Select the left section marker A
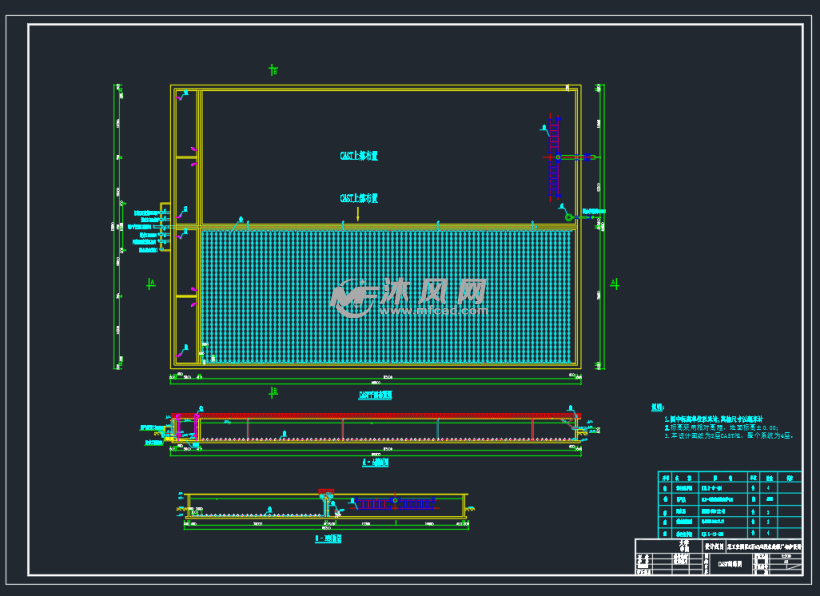 click(x=151, y=283)
